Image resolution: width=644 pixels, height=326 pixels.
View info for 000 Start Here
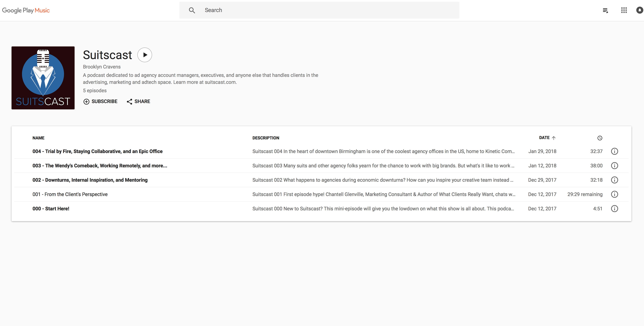[614, 209]
